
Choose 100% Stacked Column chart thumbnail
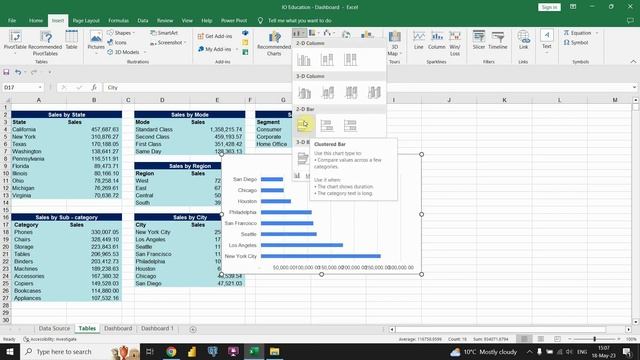pos(350,60)
